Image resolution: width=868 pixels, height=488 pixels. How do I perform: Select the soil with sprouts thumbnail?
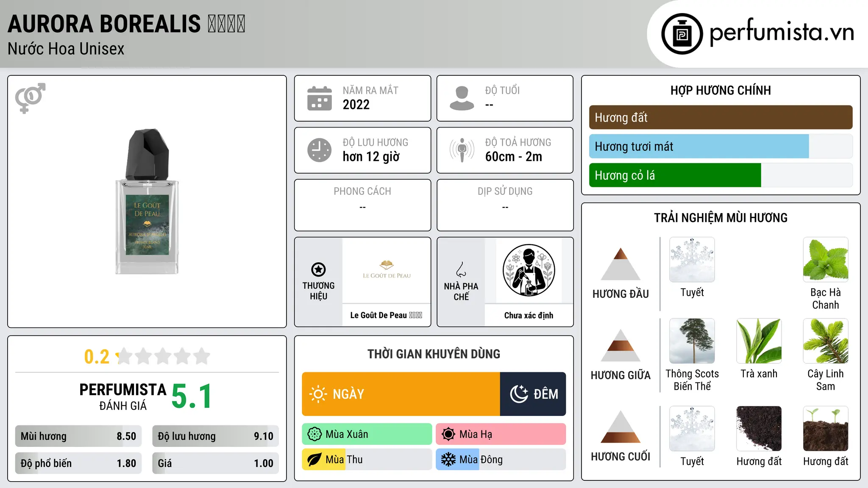pyautogui.click(x=826, y=429)
